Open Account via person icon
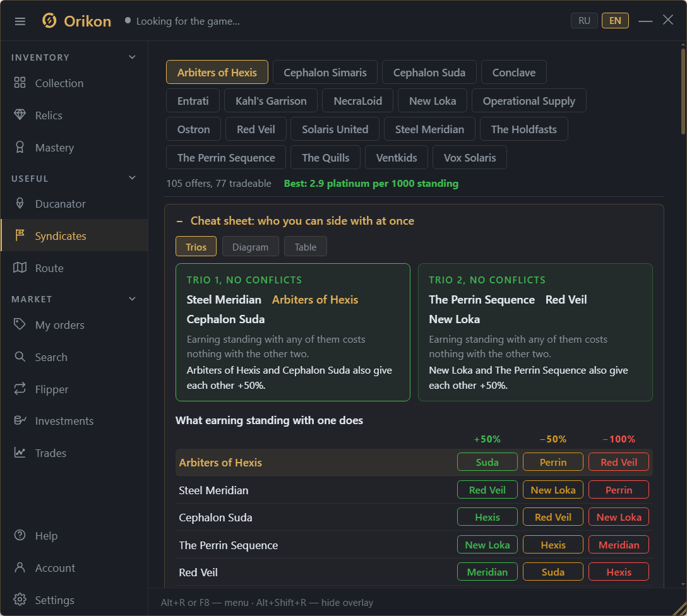Image resolution: width=687 pixels, height=616 pixels. (20, 567)
